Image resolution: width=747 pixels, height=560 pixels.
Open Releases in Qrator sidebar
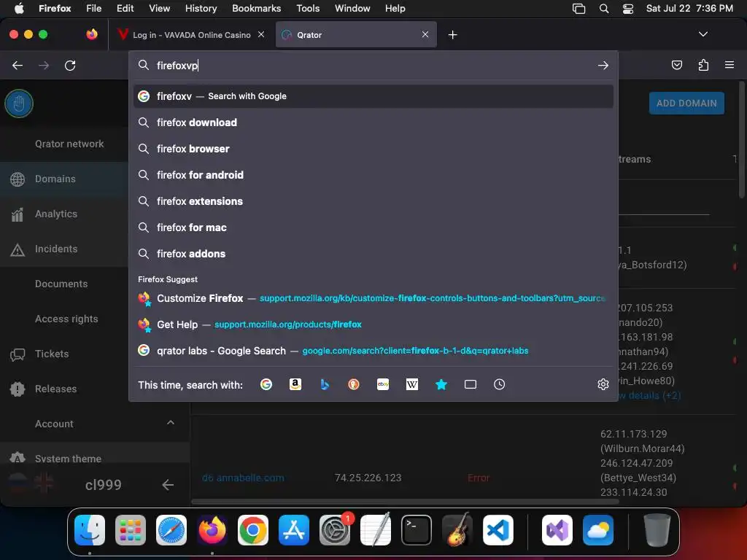(64, 389)
